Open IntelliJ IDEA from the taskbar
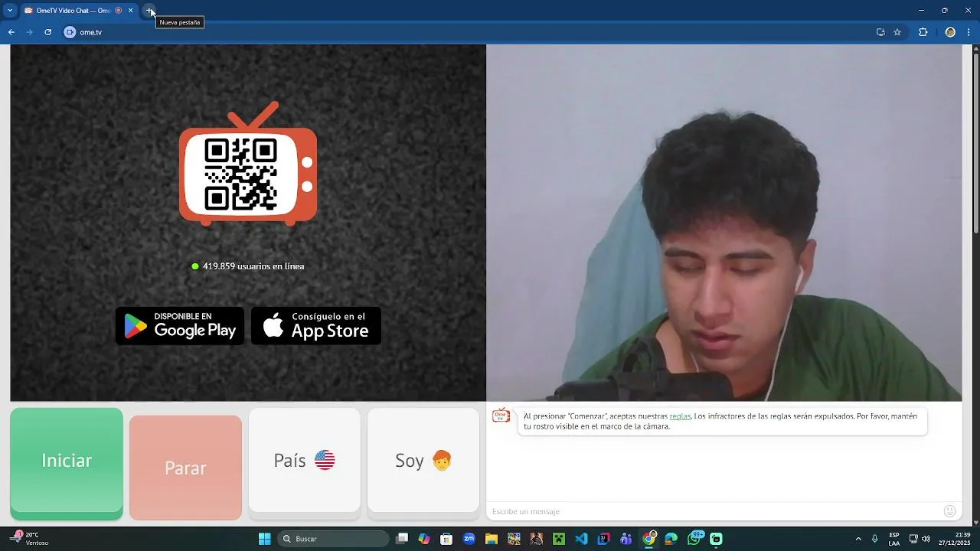The image size is (980, 551). (x=604, y=539)
